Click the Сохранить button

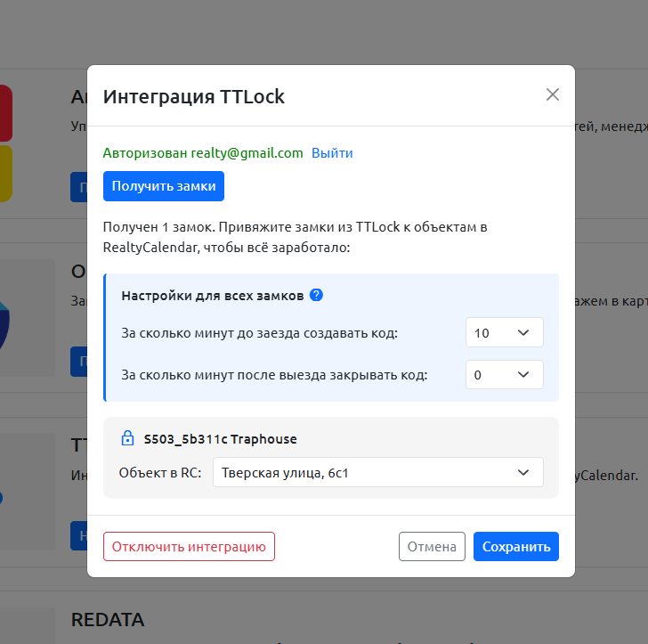click(x=516, y=546)
